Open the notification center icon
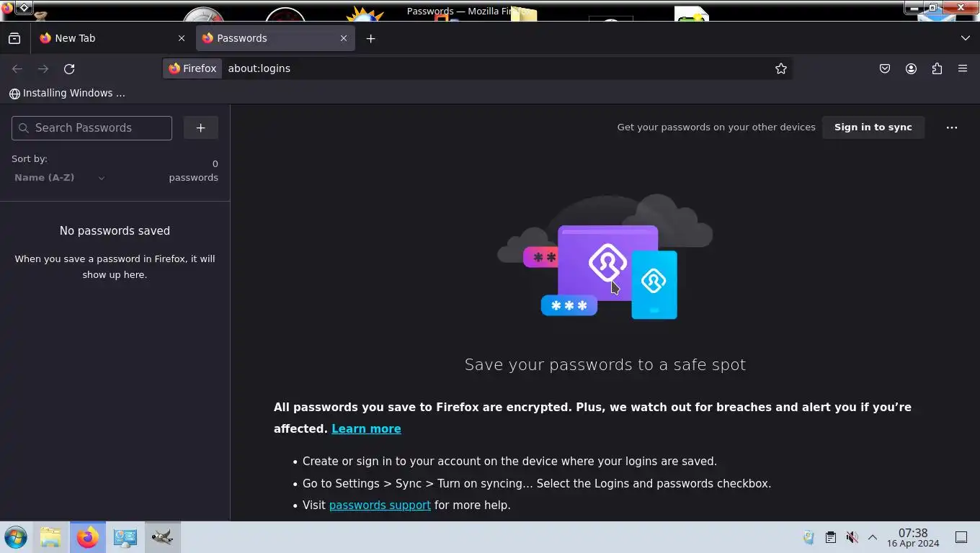The height and width of the screenshot is (553, 980). tap(961, 537)
